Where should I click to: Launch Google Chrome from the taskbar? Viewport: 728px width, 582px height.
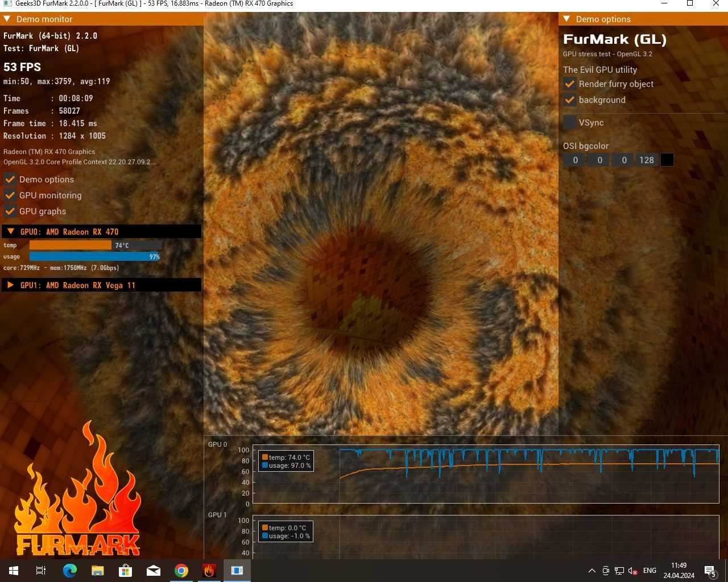pyautogui.click(x=181, y=571)
